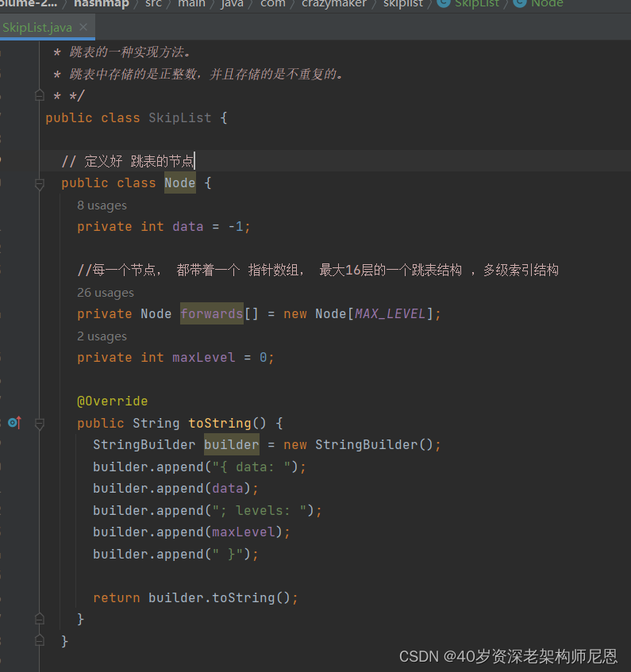Click fold marker at Node class closing brace
Viewport: 631px width, 672px height.
[40, 640]
